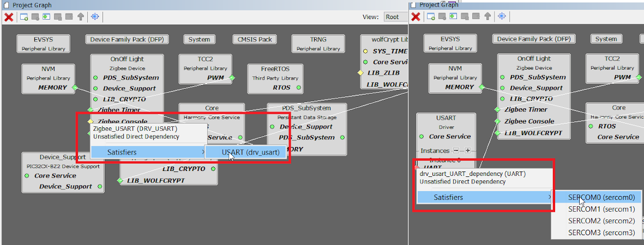Click the up arrow icon in right toolbar

point(487,17)
